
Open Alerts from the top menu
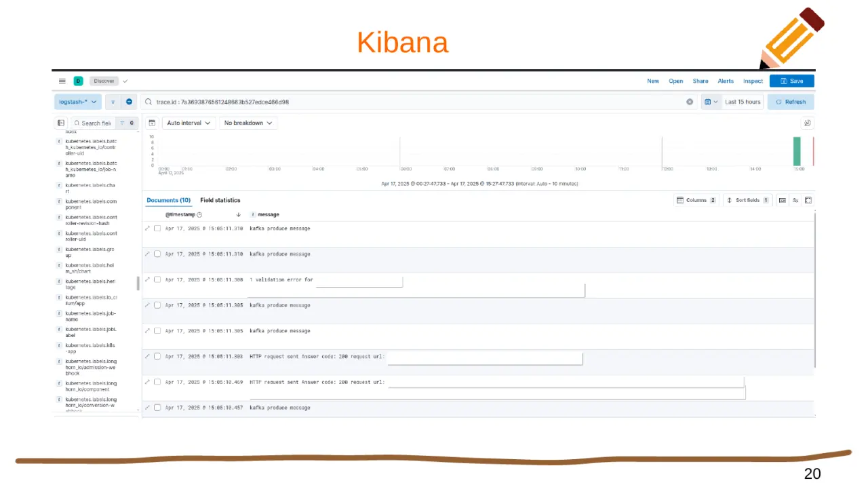click(726, 81)
